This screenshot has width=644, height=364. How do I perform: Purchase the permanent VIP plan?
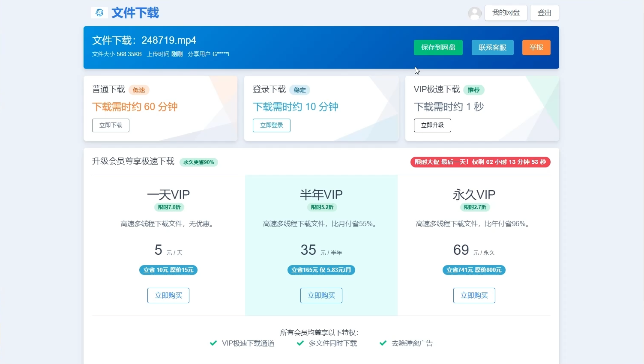[x=474, y=295]
